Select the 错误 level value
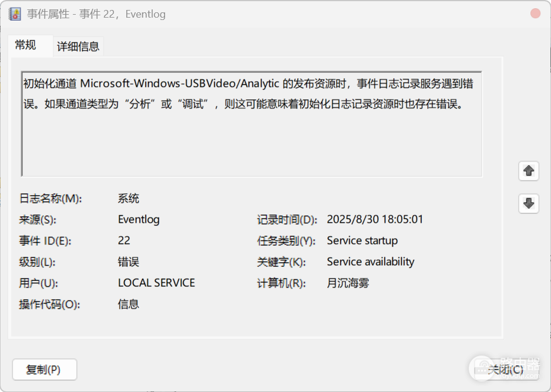The height and width of the screenshot is (392, 551). click(128, 262)
